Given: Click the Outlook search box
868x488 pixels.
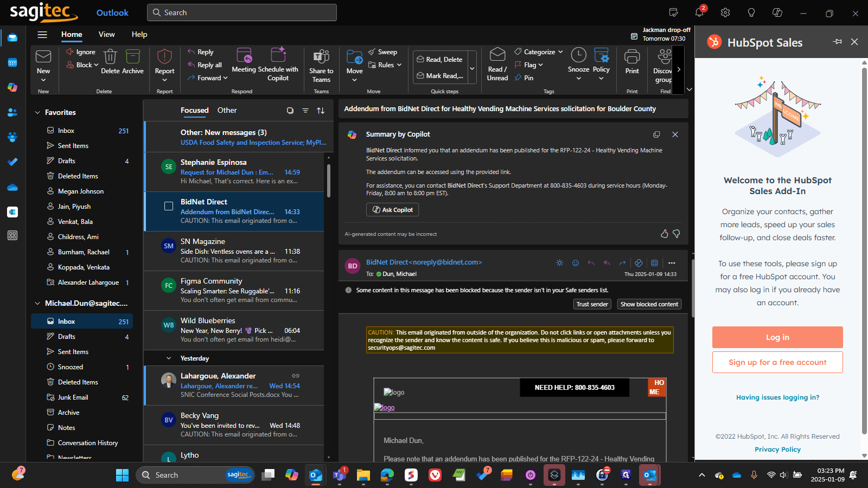Looking at the screenshot, I should [x=242, y=12].
